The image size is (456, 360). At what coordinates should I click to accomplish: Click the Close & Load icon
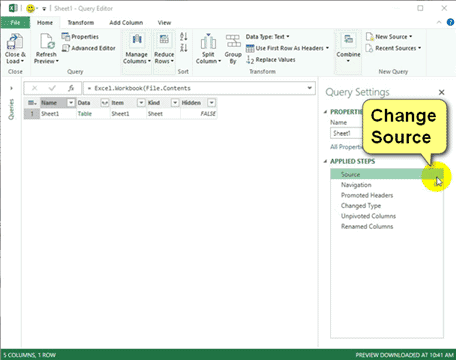point(15,41)
